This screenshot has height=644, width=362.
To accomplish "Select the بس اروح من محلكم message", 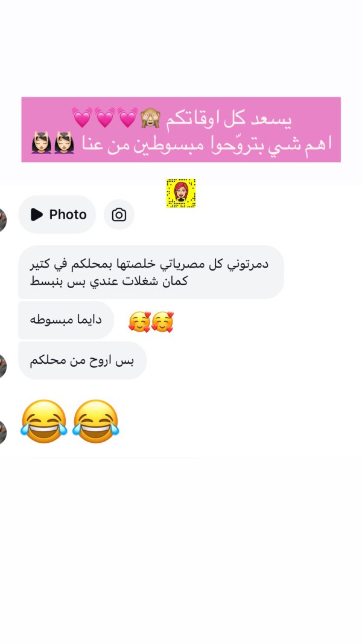I will click(x=83, y=360).
